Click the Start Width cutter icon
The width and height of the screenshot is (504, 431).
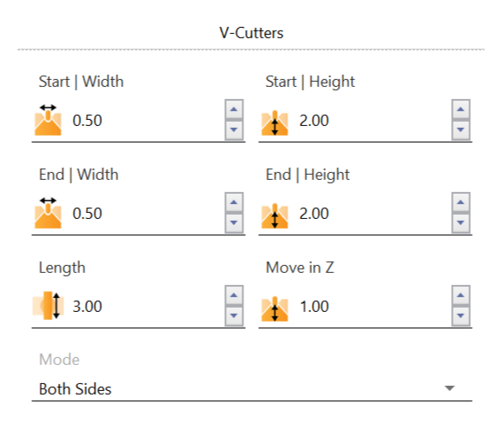click(x=48, y=120)
